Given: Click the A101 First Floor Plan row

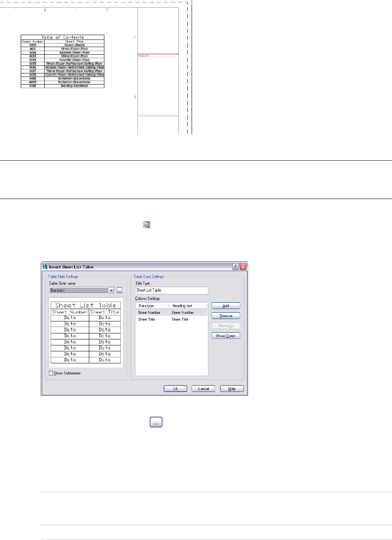Looking at the screenshot, I should click(x=63, y=49).
